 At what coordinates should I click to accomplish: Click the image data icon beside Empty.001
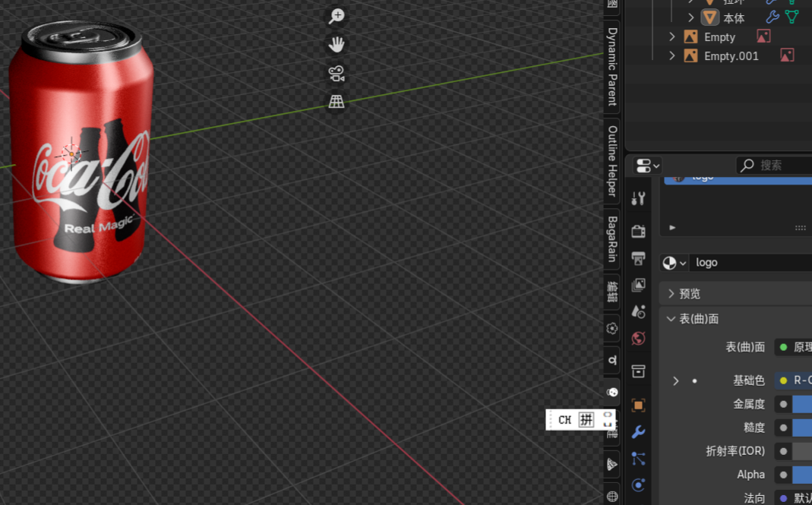(x=787, y=55)
